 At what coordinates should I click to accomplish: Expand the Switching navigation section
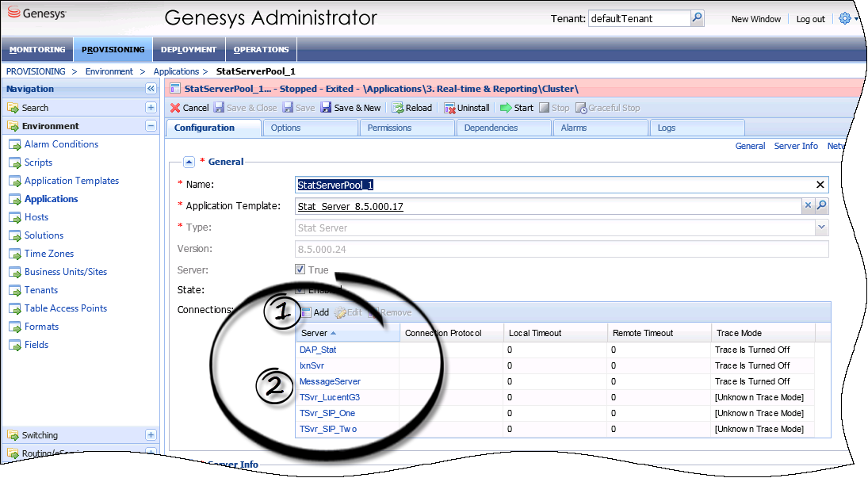[x=151, y=435]
